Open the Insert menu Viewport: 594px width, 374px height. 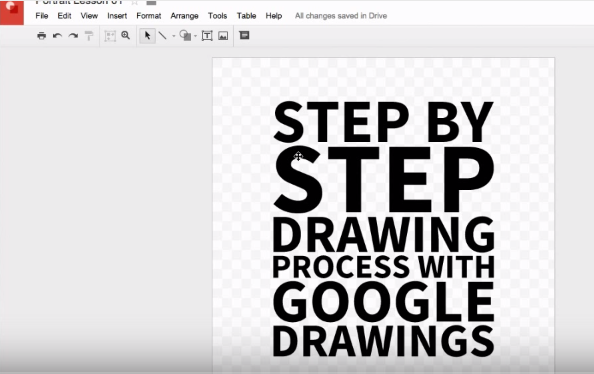(117, 16)
